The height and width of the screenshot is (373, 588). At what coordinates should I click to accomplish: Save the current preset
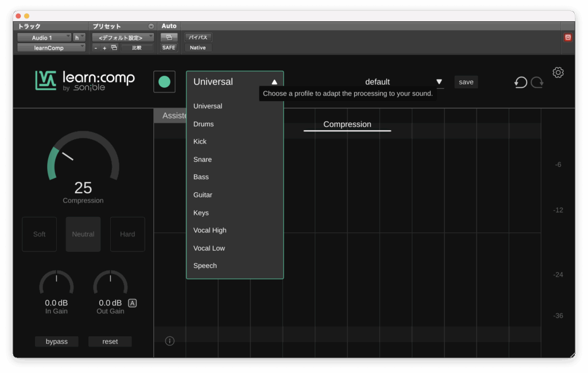click(x=466, y=82)
